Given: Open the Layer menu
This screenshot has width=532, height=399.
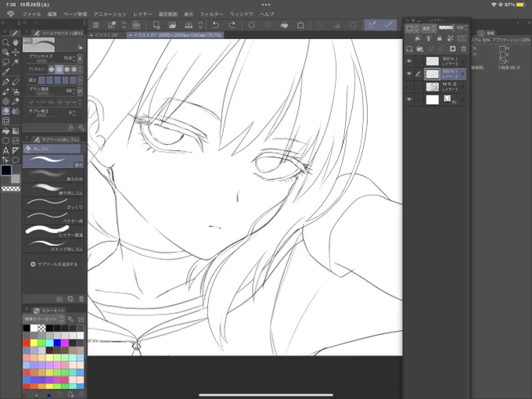Looking at the screenshot, I should (x=142, y=14).
